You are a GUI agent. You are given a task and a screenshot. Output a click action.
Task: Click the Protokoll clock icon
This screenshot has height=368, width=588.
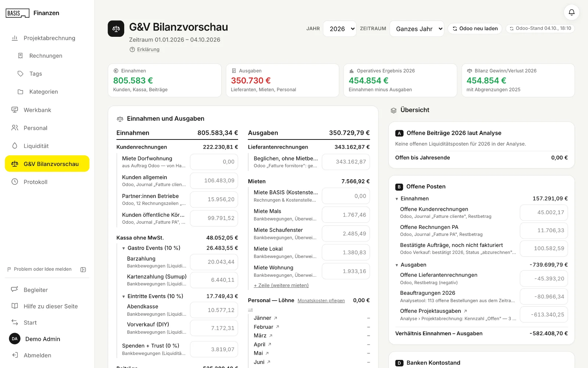point(15,182)
